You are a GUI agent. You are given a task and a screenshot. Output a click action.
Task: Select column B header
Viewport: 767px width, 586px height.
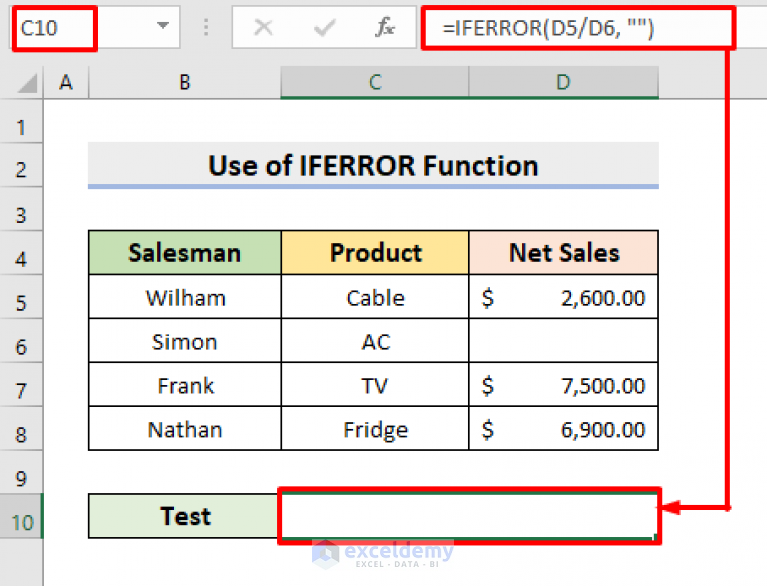pos(185,82)
